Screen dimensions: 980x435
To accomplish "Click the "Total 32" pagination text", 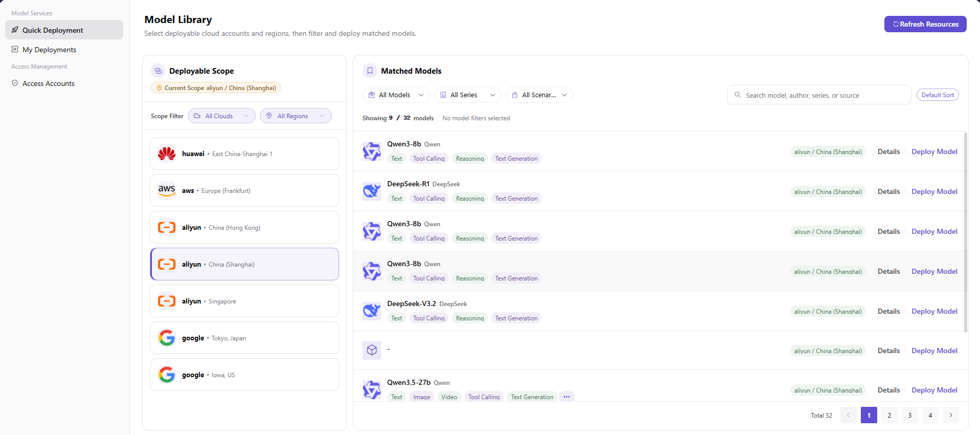I will [821, 416].
